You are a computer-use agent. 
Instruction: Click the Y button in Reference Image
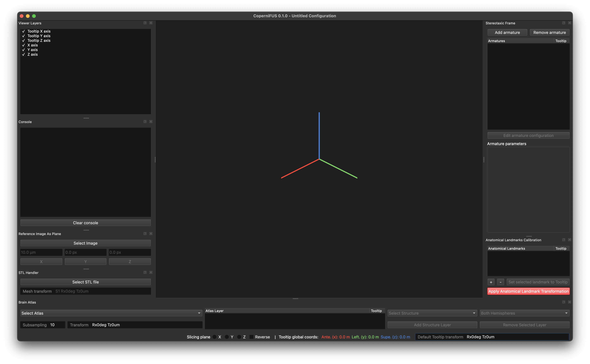tap(85, 262)
